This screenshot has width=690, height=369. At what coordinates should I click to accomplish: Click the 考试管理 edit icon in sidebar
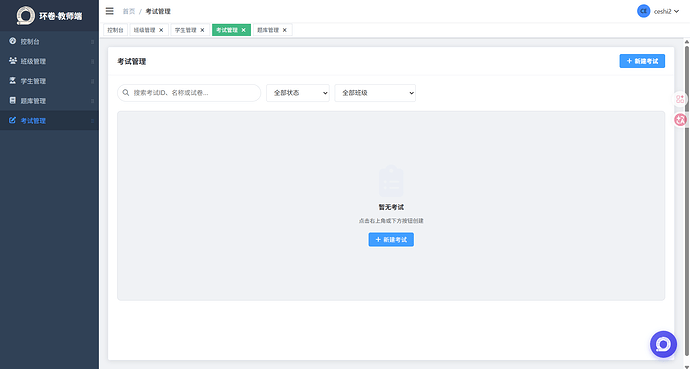pyautogui.click(x=12, y=120)
